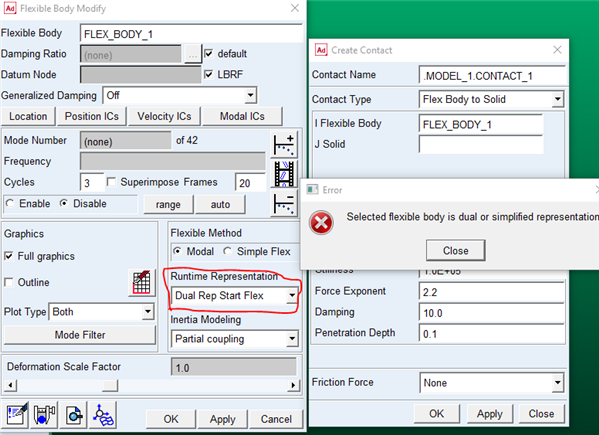Viewport: 599px width, 435px height.
Task: Click the animate mode filmstrip icon
Action: (x=284, y=174)
